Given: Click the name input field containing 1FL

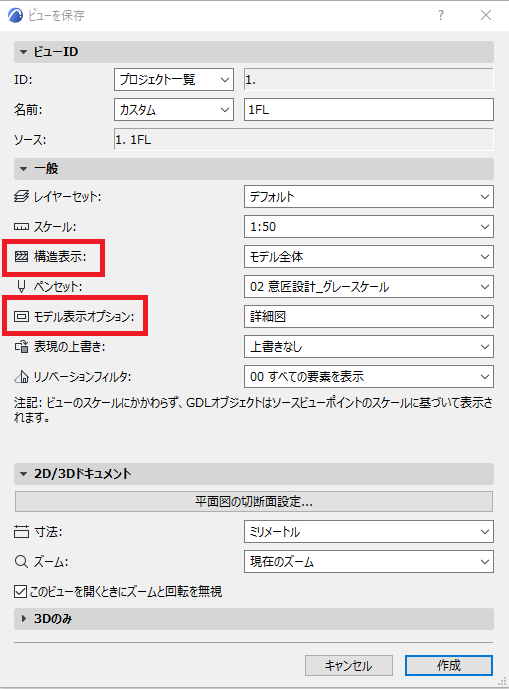Looking at the screenshot, I should 369,109.
